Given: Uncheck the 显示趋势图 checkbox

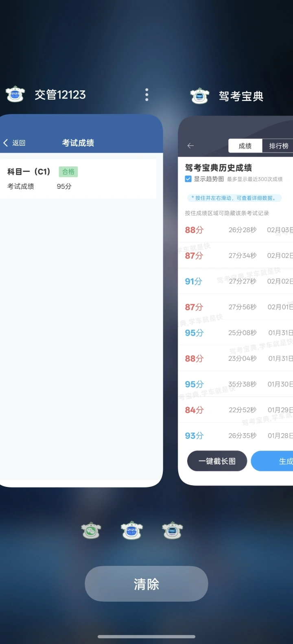Looking at the screenshot, I should [x=188, y=179].
